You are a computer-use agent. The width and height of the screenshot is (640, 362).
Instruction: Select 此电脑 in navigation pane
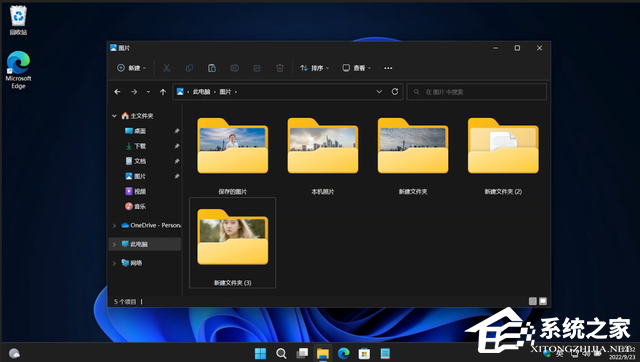coord(135,244)
